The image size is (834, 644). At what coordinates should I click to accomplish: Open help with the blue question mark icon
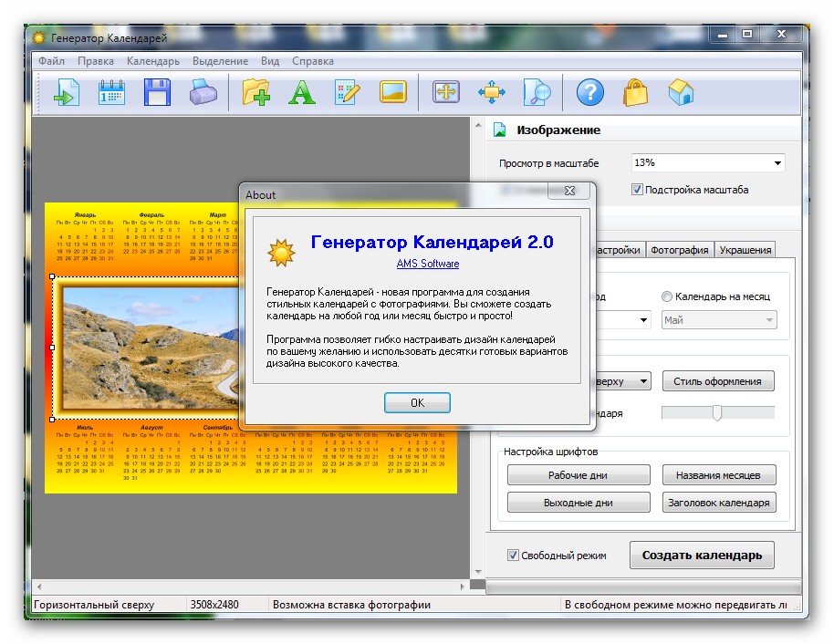pos(590,92)
